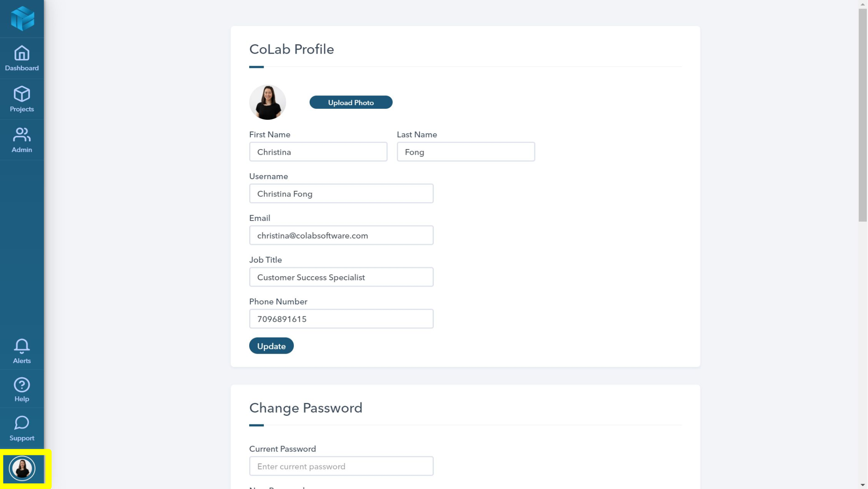The width and height of the screenshot is (868, 489).
Task: View Alerts bell notifications
Action: tap(22, 351)
